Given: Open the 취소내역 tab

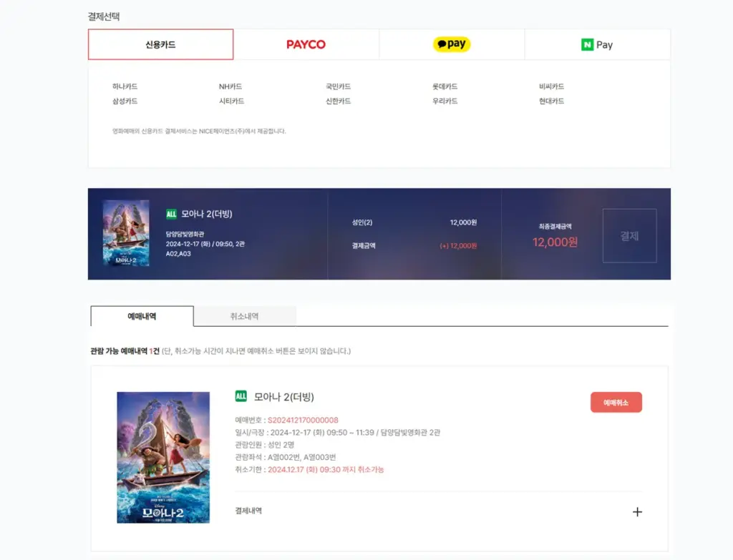Looking at the screenshot, I should coord(244,316).
